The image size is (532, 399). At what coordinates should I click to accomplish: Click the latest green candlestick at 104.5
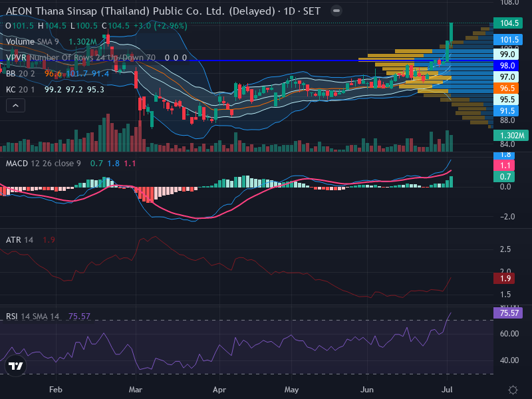pos(452,32)
